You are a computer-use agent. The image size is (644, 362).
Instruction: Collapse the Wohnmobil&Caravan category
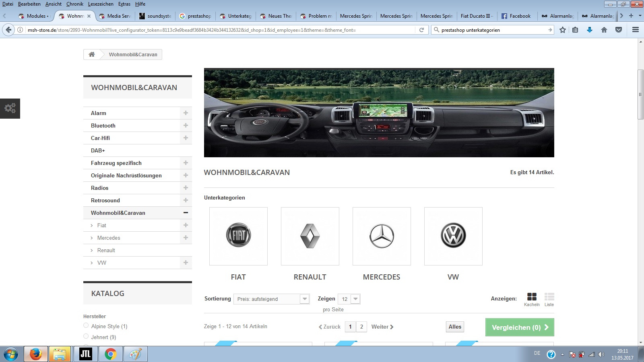point(186,213)
